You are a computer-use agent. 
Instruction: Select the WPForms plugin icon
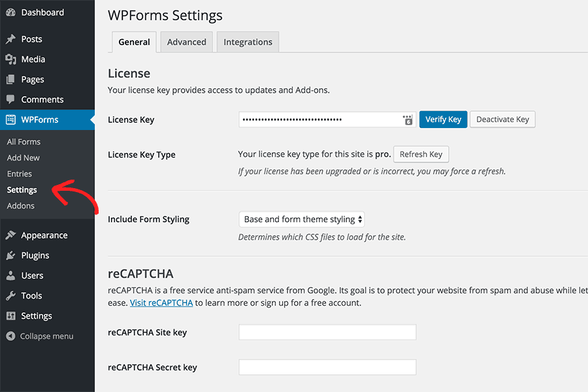11,120
